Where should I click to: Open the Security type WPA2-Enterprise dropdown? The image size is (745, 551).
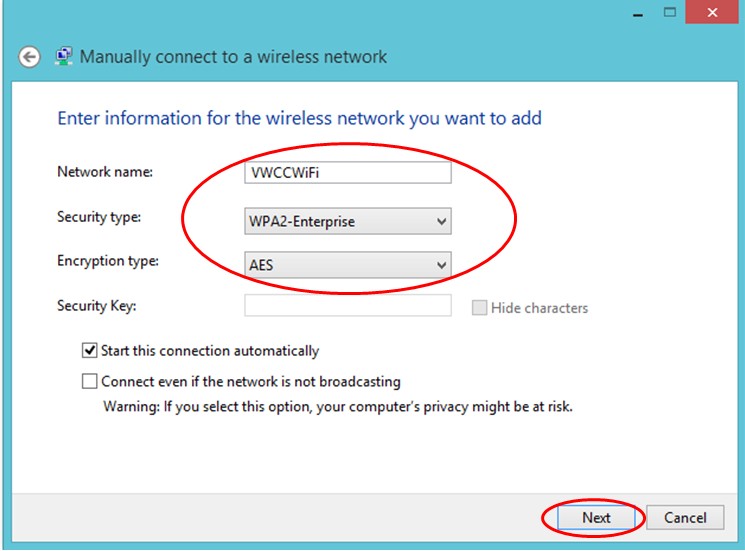(x=347, y=221)
